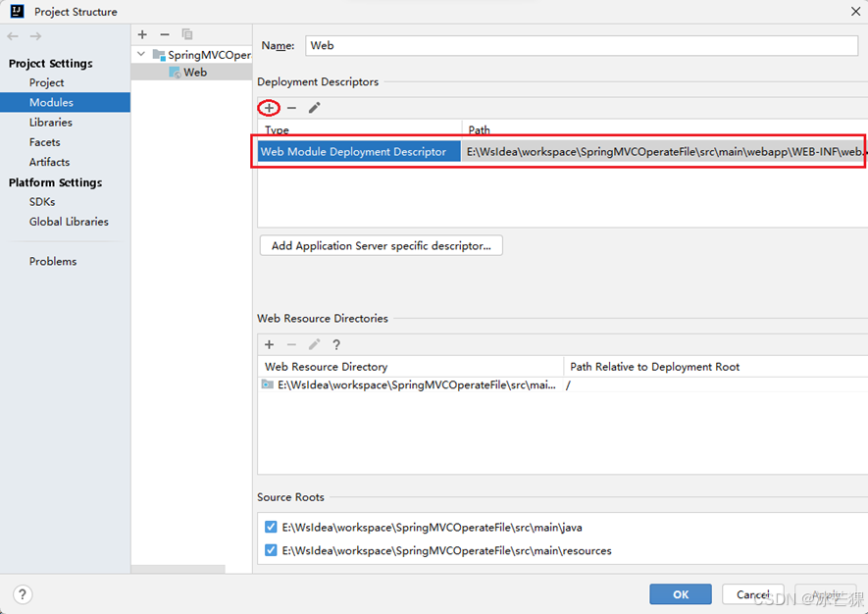Open Facets settings
This screenshot has height=614, width=868.
[x=45, y=142]
